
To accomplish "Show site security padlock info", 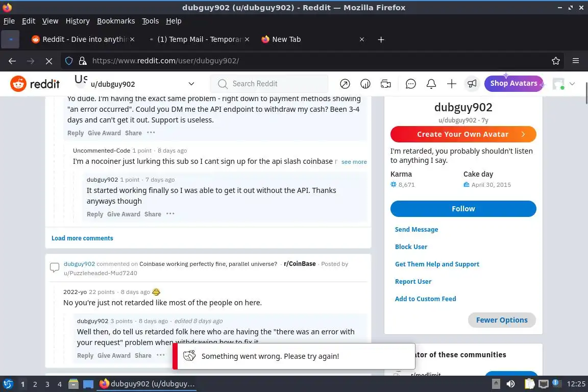I will click(83, 61).
